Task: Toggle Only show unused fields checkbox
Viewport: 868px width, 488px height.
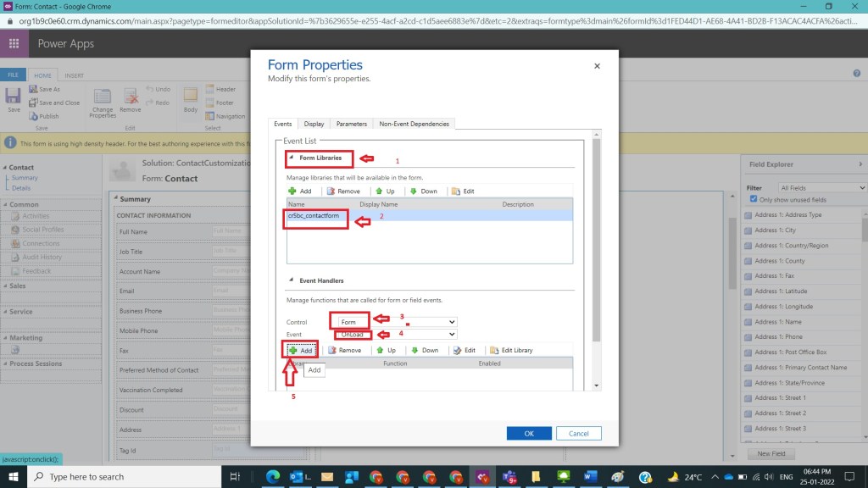Action: click(x=754, y=199)
